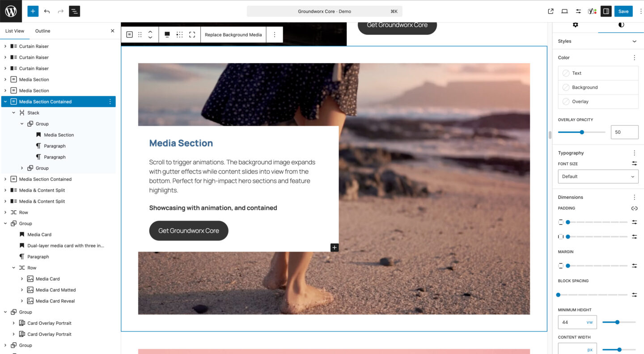The image size is (644, 354).
Task: Unlink padding sides toggle
Action: click(634, 208)
